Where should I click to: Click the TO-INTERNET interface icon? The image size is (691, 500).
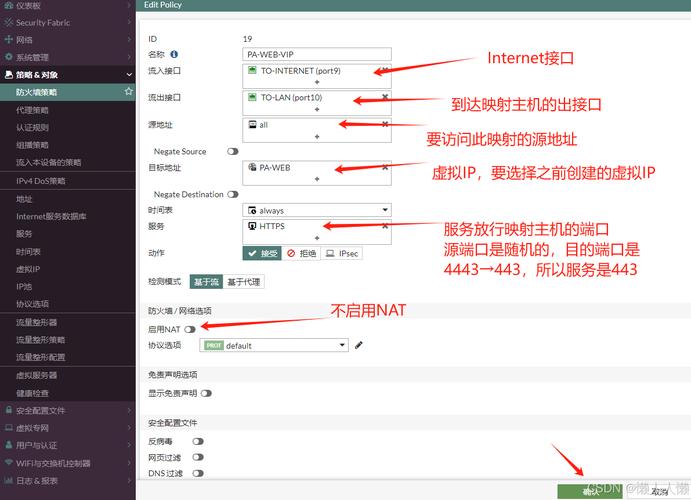[252, 70]
